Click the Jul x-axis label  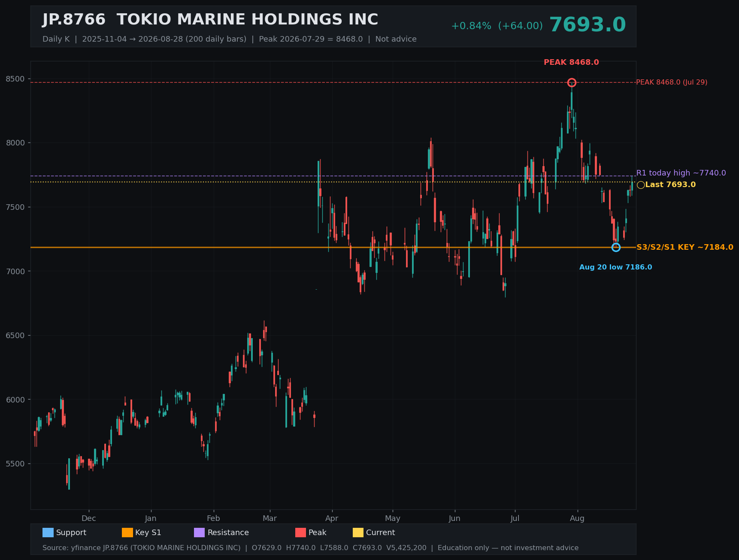click(515, 518)
